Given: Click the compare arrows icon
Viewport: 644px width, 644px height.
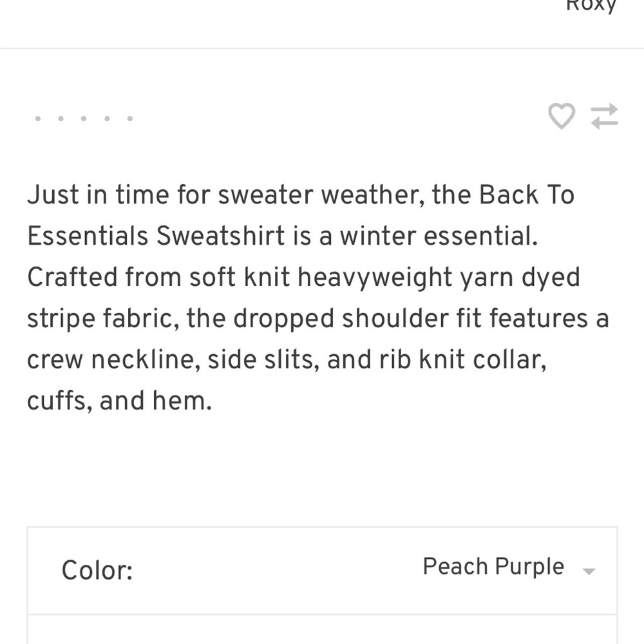Looking at the screenshot, I should pos(605,117).
